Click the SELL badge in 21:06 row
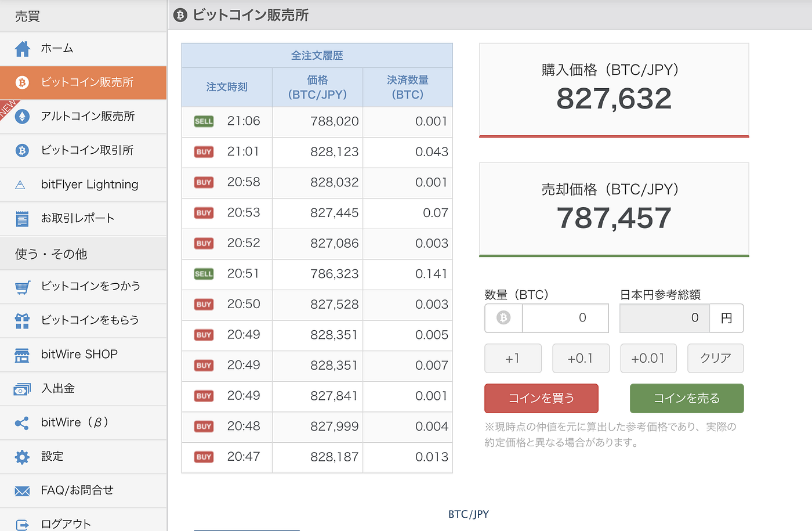The width and height of the screenshot is (812, 531). (x=204, y=121)
